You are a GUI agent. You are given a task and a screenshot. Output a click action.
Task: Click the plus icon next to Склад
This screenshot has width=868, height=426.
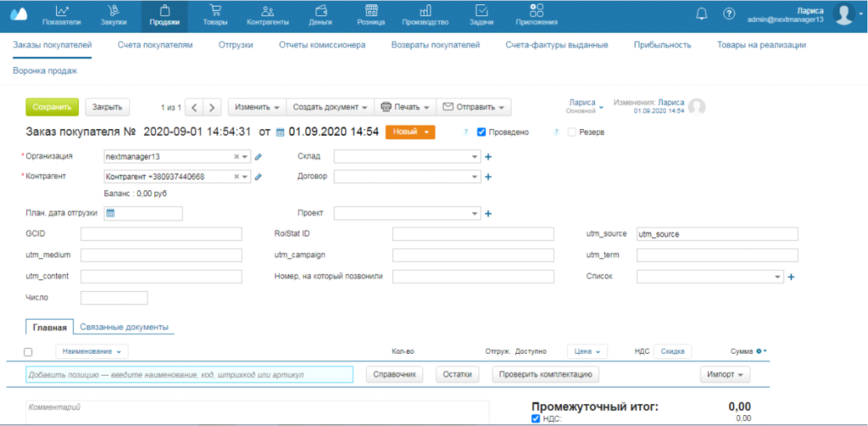click(488, 156)
